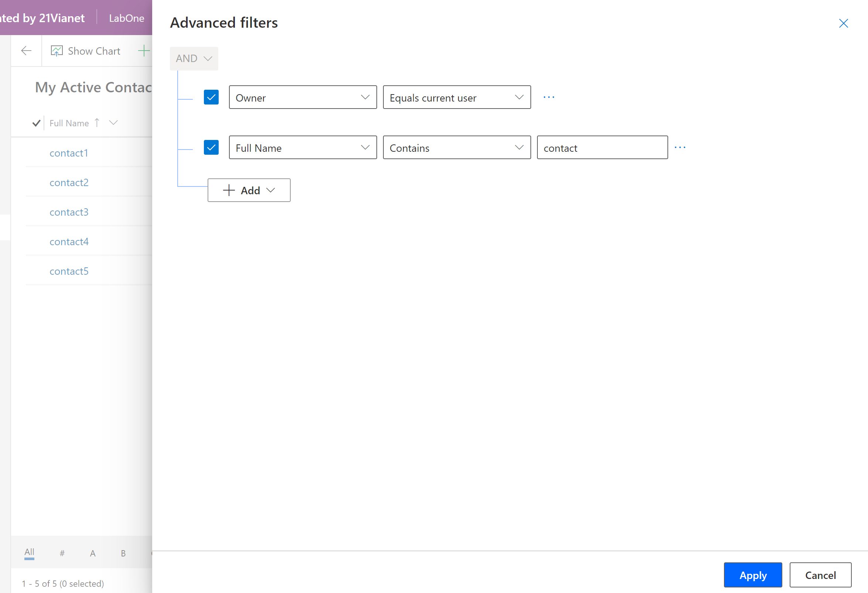Uncheck the Full Name filter condition

[x=211, y=147]
